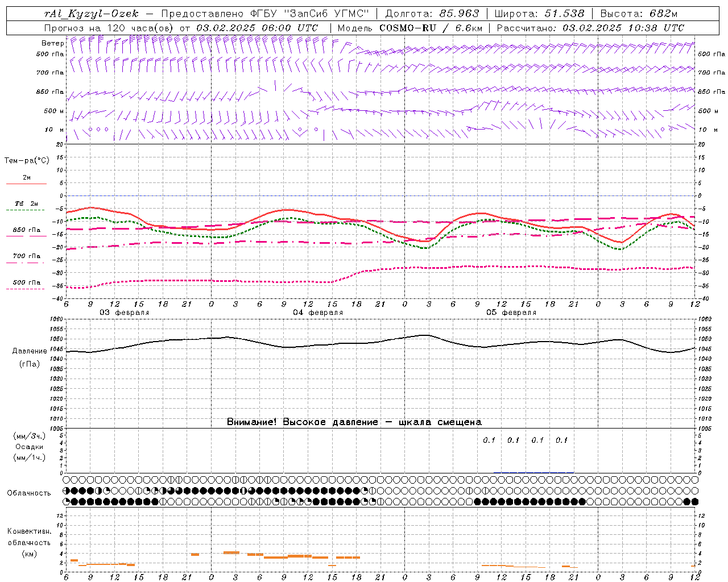
Task: Click the (км) unit of convective cloudiness
Action: pos(30,554)
